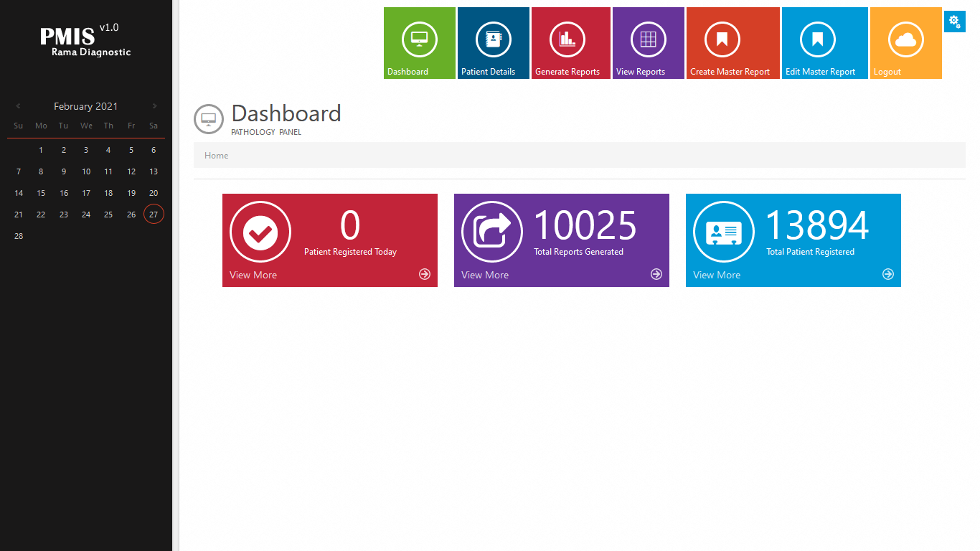Go to next month in calendar
The height and width of the screenshot is (551, 980).
coord(154,106)
